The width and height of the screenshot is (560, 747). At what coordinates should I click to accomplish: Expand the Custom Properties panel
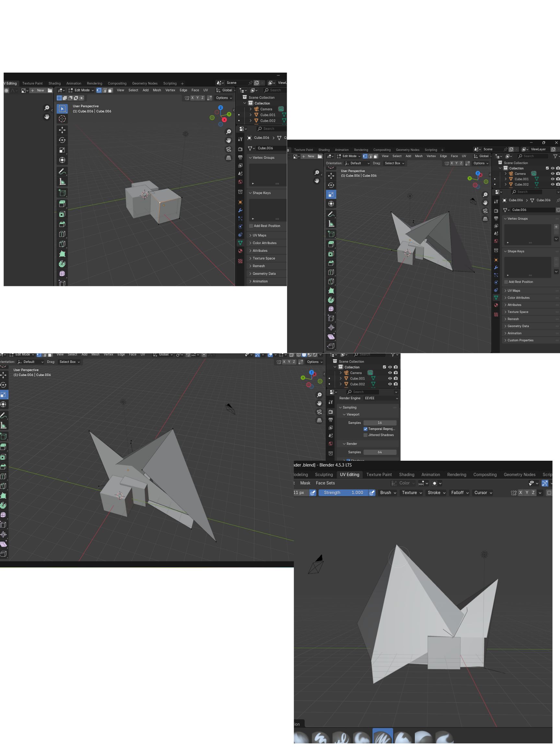click(x=520, y=340)
